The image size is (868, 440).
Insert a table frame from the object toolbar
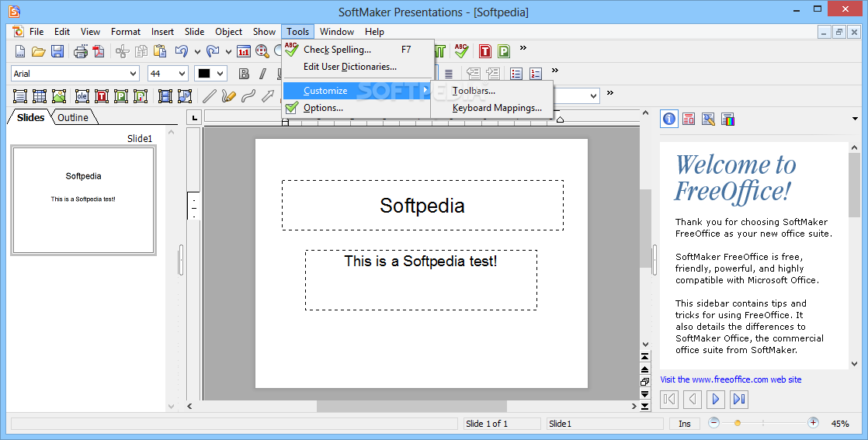40,96
